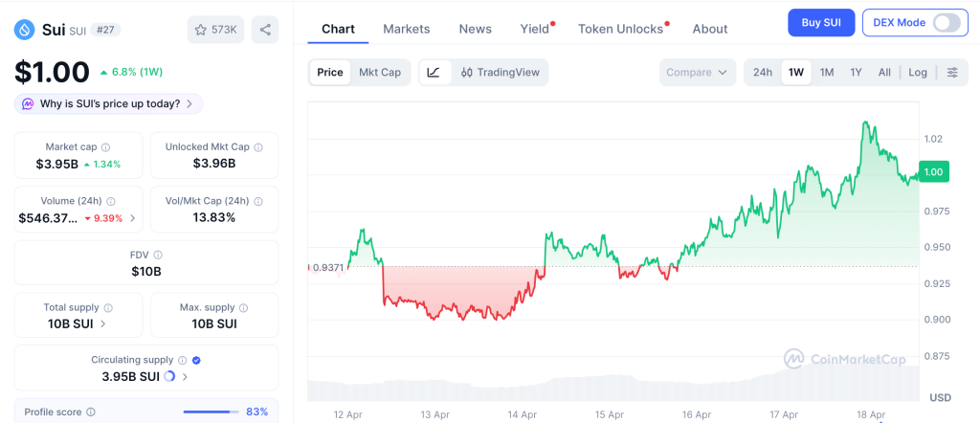Open the chart settings sliders icon

point(952,72)
